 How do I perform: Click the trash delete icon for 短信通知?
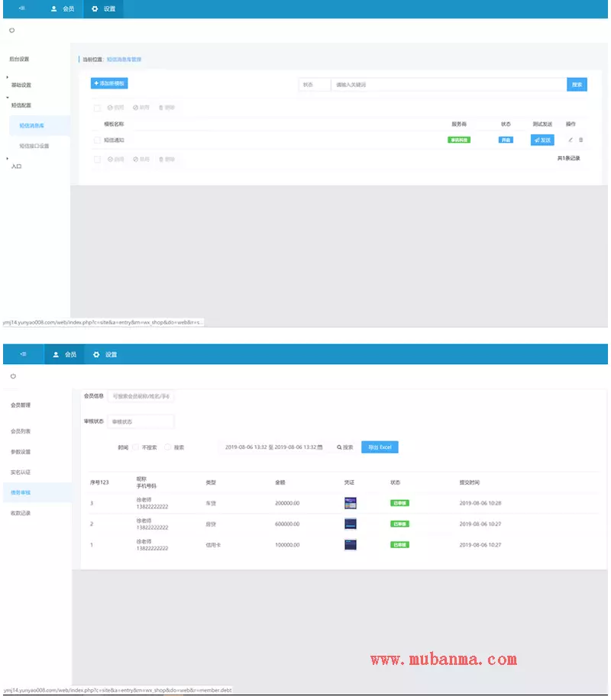click(580, 140)
